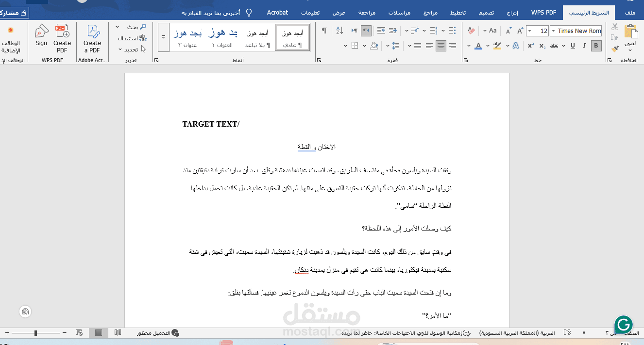This screenshot has height=345, width=644.
Task: Clear all formatting with eraser icon
Action: click(471, 31)
